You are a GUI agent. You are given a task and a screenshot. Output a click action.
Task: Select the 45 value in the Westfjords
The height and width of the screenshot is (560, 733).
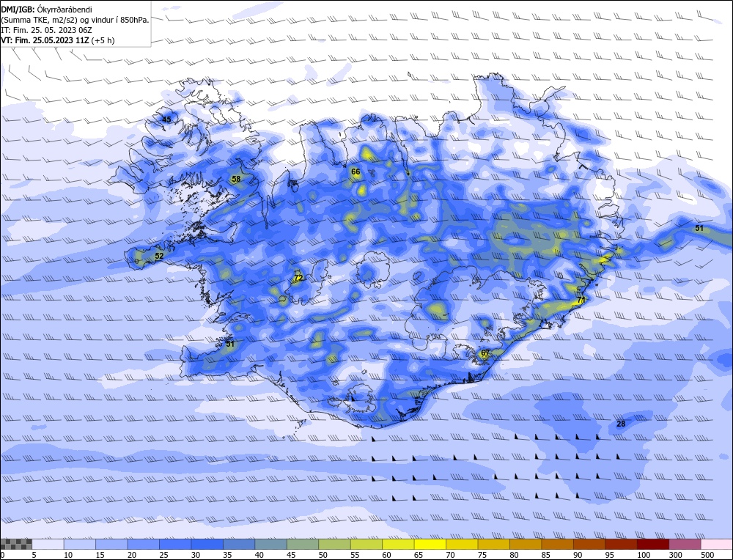click(166, 119)
